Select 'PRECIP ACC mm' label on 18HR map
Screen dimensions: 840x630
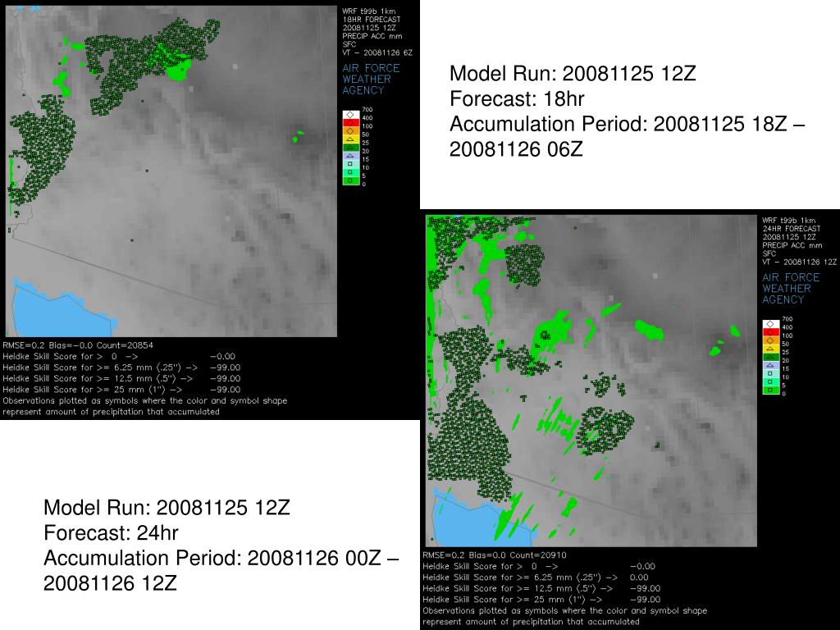pyautogui.click(x=372, y=36)
